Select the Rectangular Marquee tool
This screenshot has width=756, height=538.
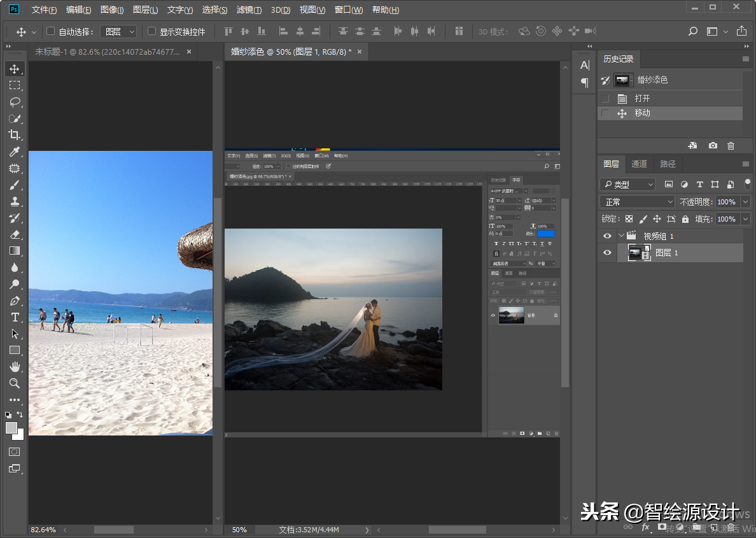(x=14, y=85)
